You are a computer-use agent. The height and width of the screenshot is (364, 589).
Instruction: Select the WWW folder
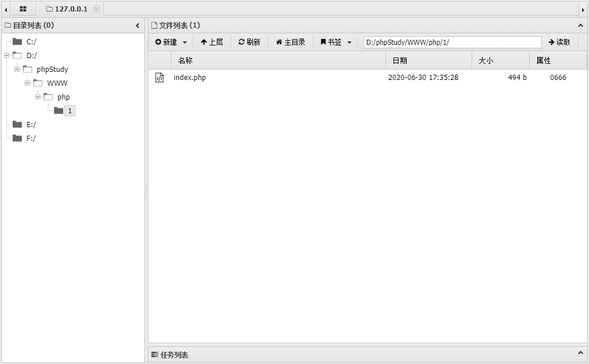pyautogui.click(x=57, y=83)
